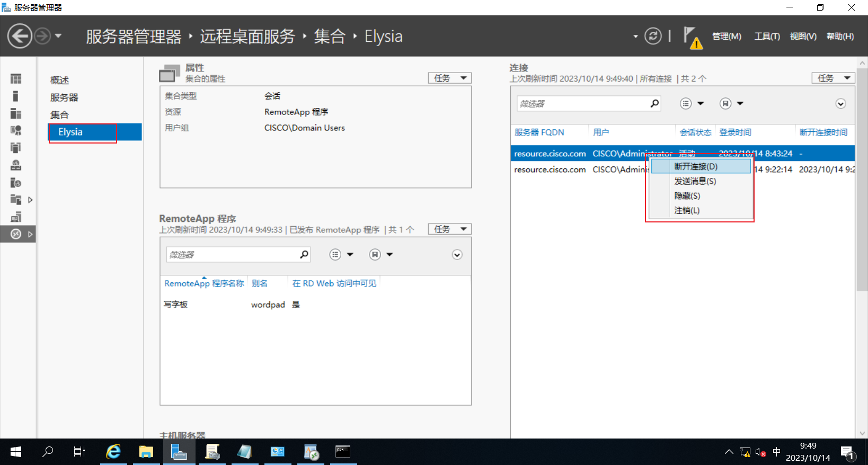
Task: Refresh Server Manager with the refresh icon
Action: [653, 36]
